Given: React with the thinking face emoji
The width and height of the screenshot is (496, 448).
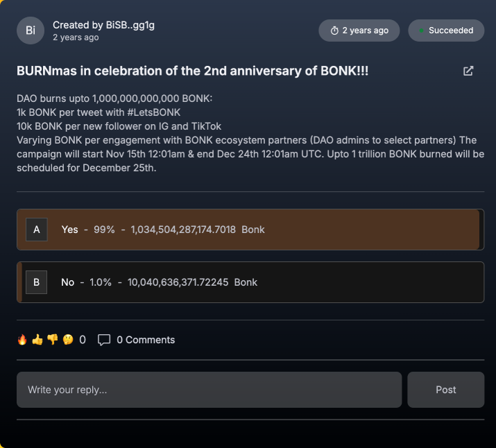Looking at the screenshot, I should (x=68, y=340).
